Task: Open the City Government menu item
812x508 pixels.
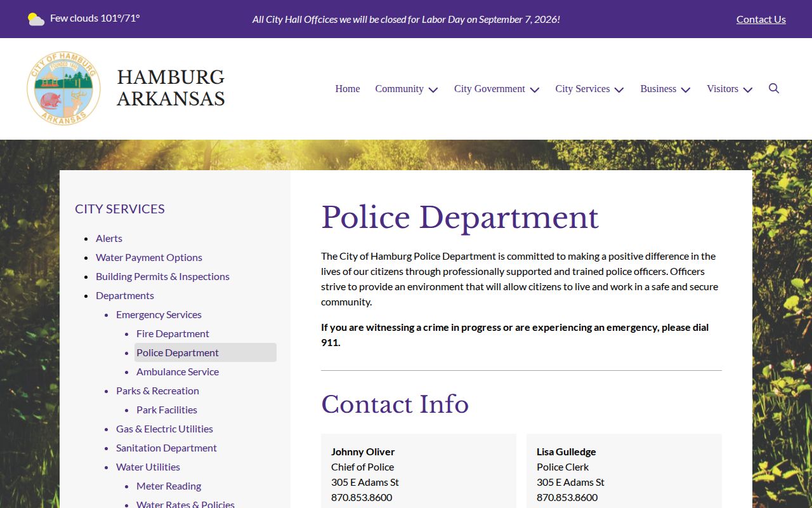Action: 490,89
